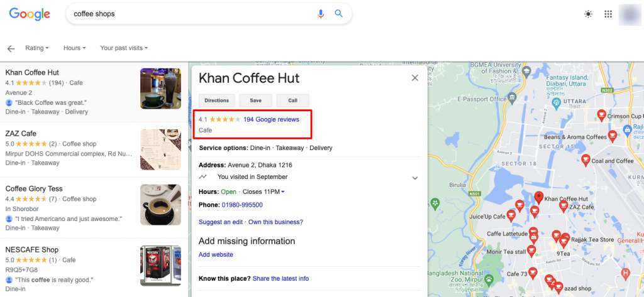Click the Crimson Cup map pin
Screen dimensions: 644x297
(602, 116)
